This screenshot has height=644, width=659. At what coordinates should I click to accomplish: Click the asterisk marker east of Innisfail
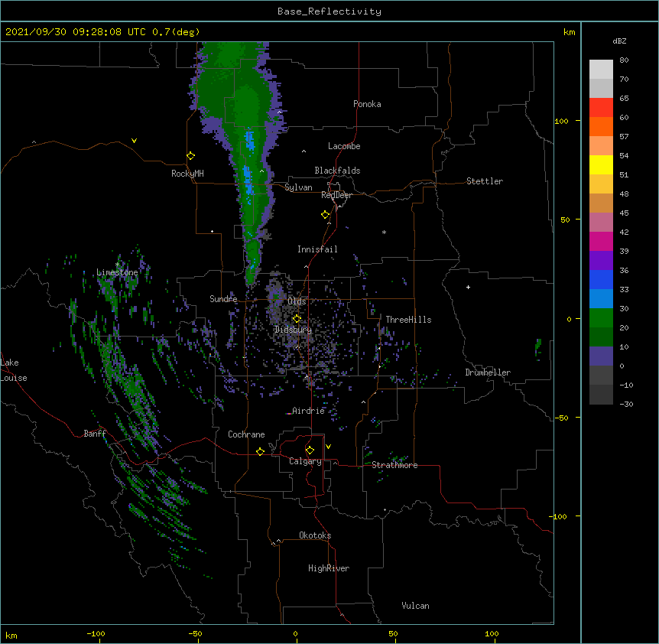(384, 232)
